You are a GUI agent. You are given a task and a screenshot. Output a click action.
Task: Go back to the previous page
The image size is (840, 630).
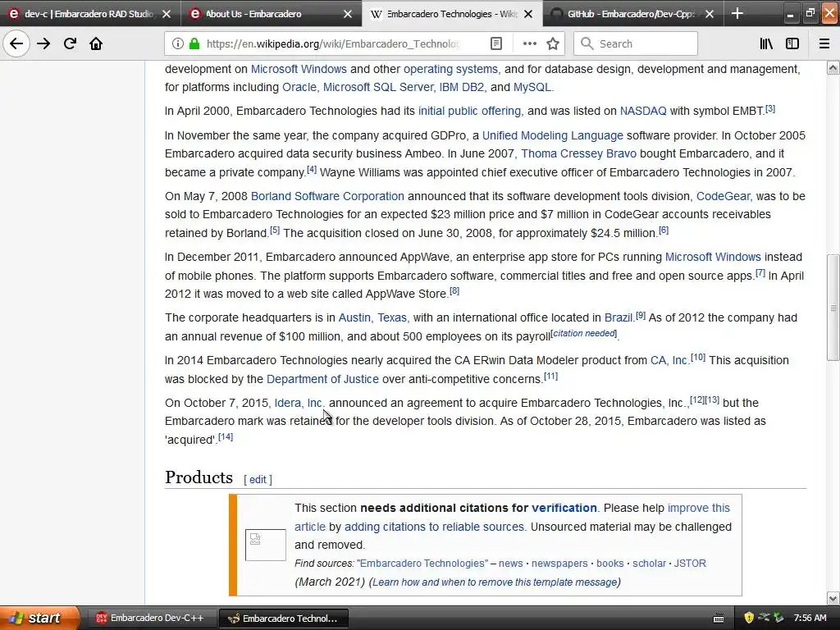[x=16, y=43]
